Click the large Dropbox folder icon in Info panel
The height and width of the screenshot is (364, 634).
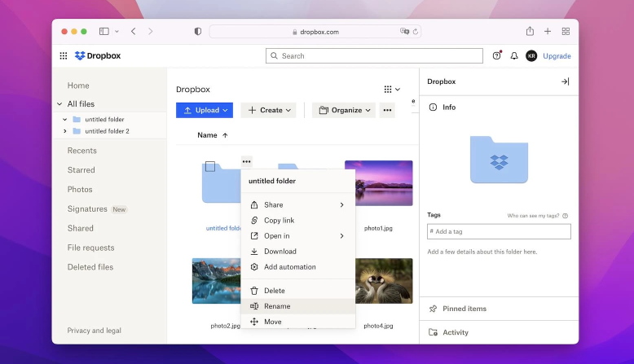pyautogui.click(x=499, y=160)
